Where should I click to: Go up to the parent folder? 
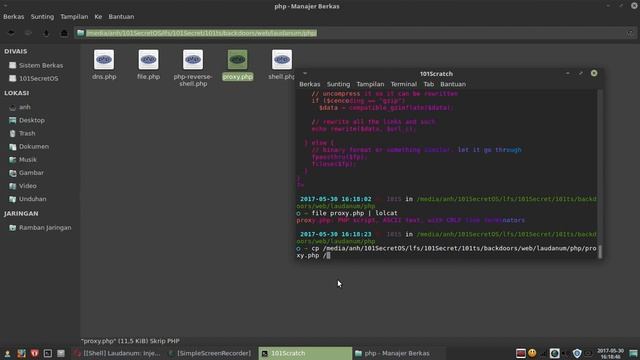tap(46, 33)
